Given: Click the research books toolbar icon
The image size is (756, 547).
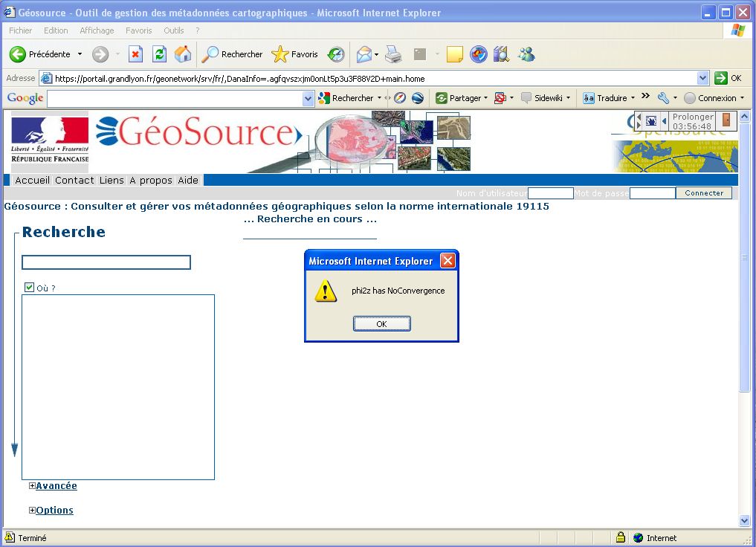Looking at the screenshot, I should [501, 54].
